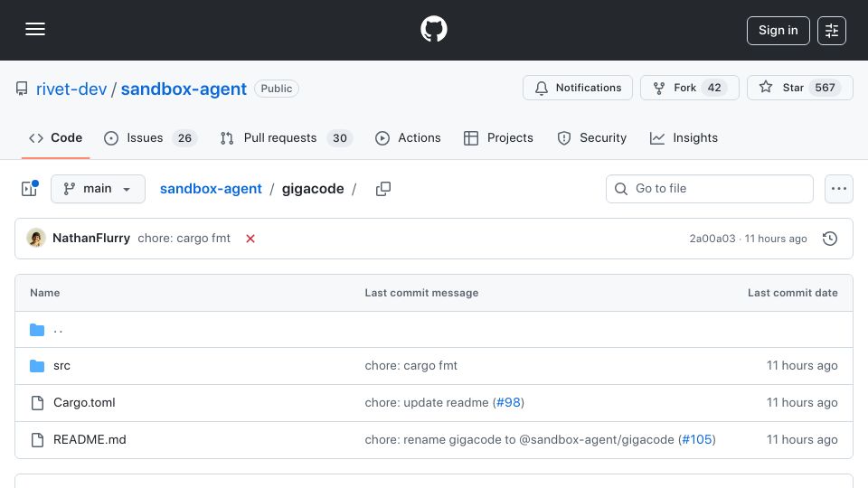Viewport: 868px width, 488px height.
Task: Open the sandbox-agent repository title link
Action: click(184, 89)
